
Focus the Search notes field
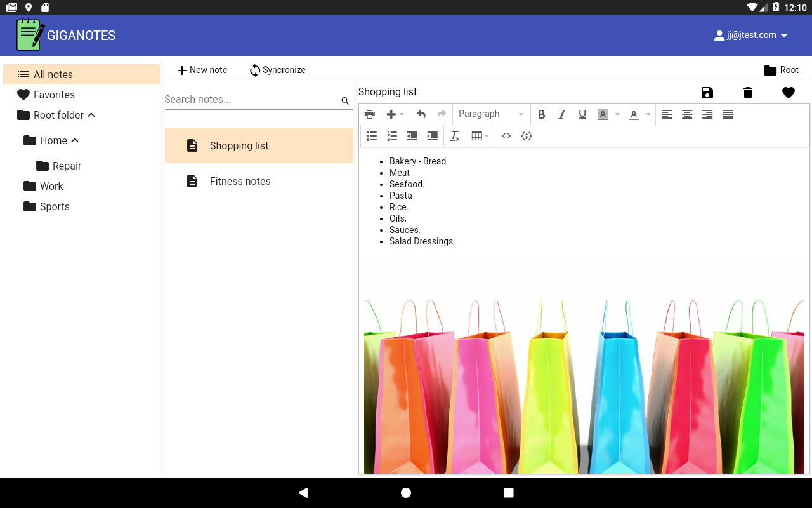tap(251, 100)
